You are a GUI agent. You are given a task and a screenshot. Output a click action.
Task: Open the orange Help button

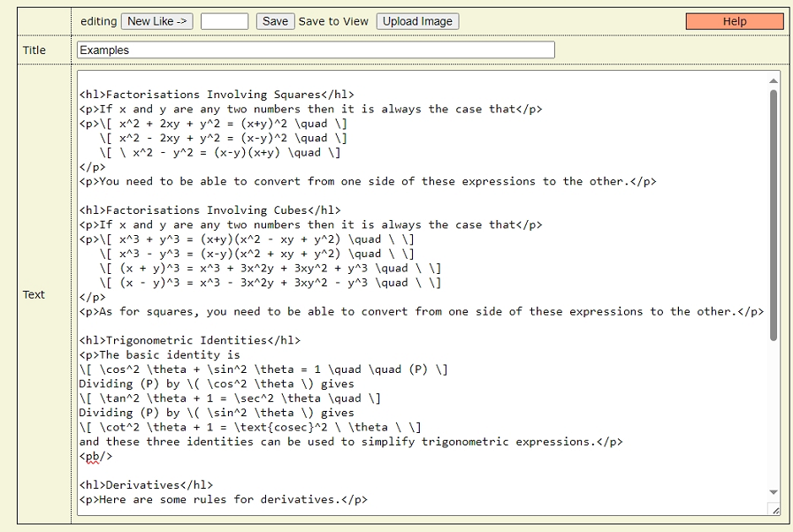735,21
